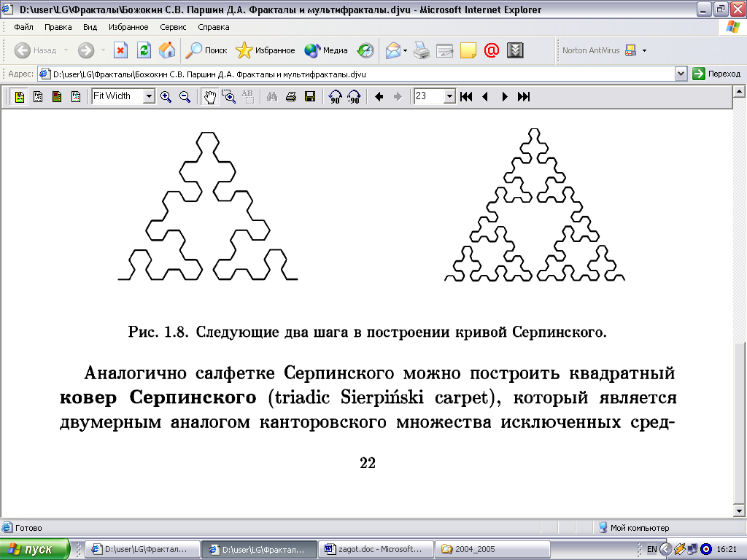The width and height of the screenshot is (747, 560).
Task: Go back in DjVu navigation history
Action: pyautogui.click(x=379, y=97)
